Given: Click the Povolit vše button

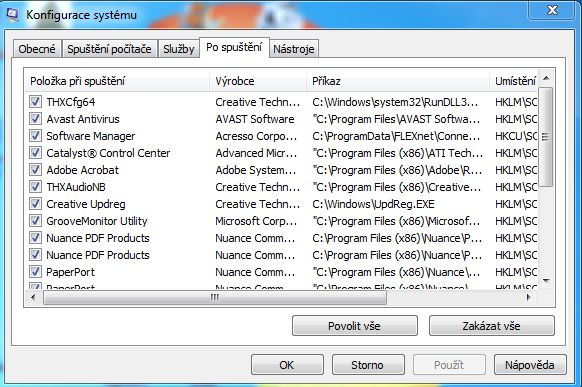Looking at the screenshot, I should (354, 326).
